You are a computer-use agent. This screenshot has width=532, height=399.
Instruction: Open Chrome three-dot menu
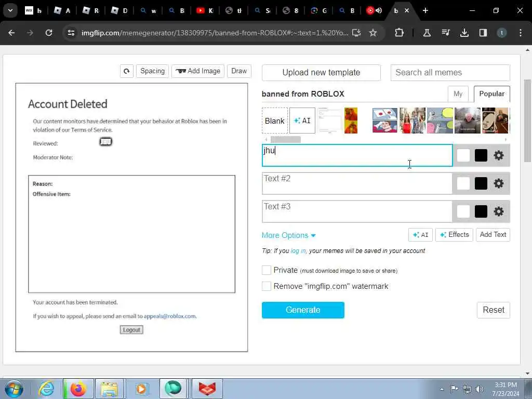[521, 33]
